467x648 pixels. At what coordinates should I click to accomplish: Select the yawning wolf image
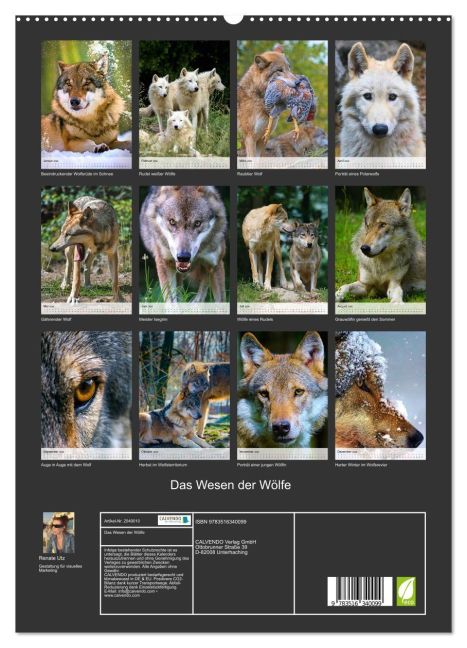(86, 250)
